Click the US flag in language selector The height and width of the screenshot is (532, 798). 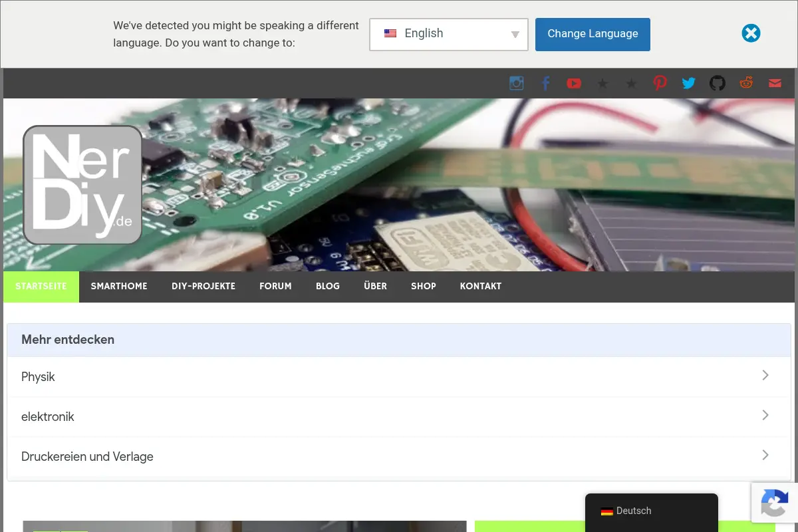390,33
